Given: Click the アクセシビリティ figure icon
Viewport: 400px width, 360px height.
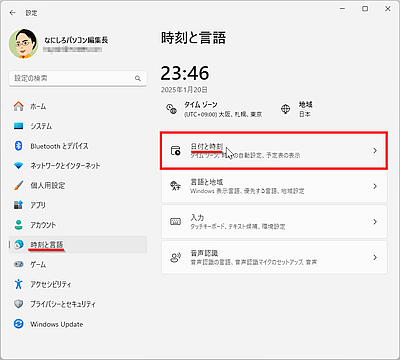Looking at the screenshot, I should pyautogui.click(x=19, y=284).
